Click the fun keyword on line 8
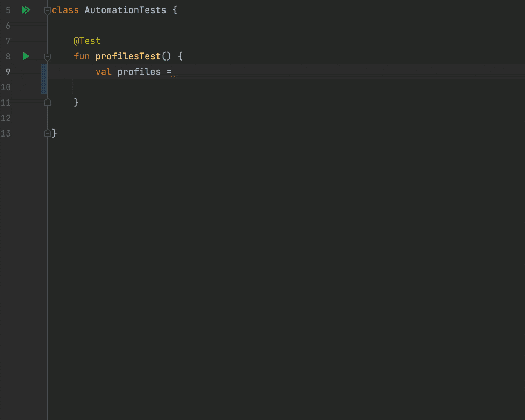 [x=82, y=56]
